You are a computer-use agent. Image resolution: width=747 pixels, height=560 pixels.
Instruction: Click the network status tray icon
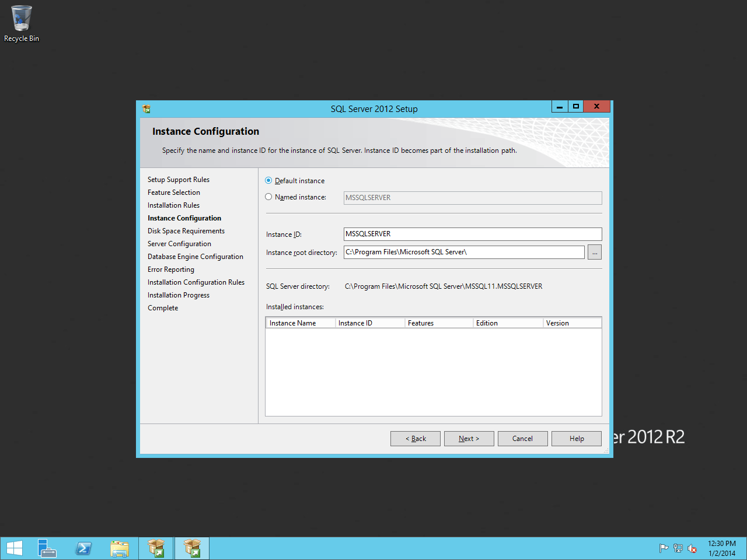pyautogui.click(x=678, y=548)
